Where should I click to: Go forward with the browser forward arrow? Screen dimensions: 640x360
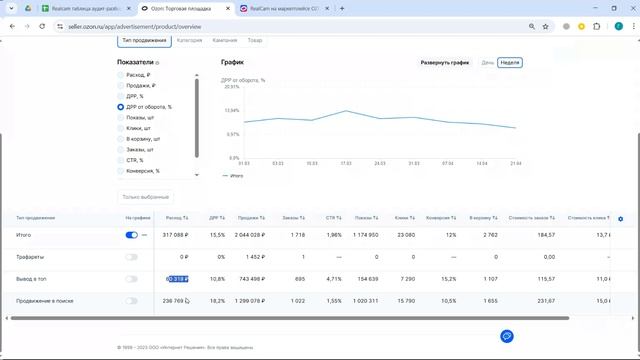pos(27,26)
